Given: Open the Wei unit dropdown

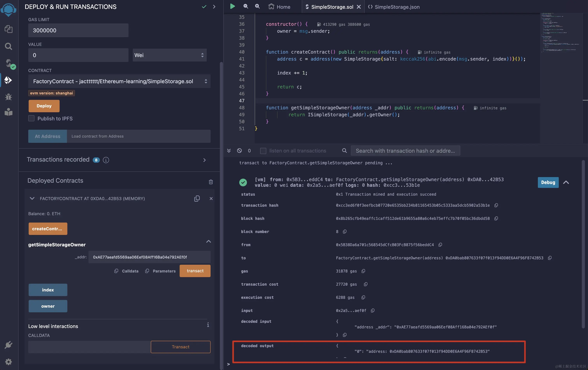Looking at the screenshot, I should 170,55.
